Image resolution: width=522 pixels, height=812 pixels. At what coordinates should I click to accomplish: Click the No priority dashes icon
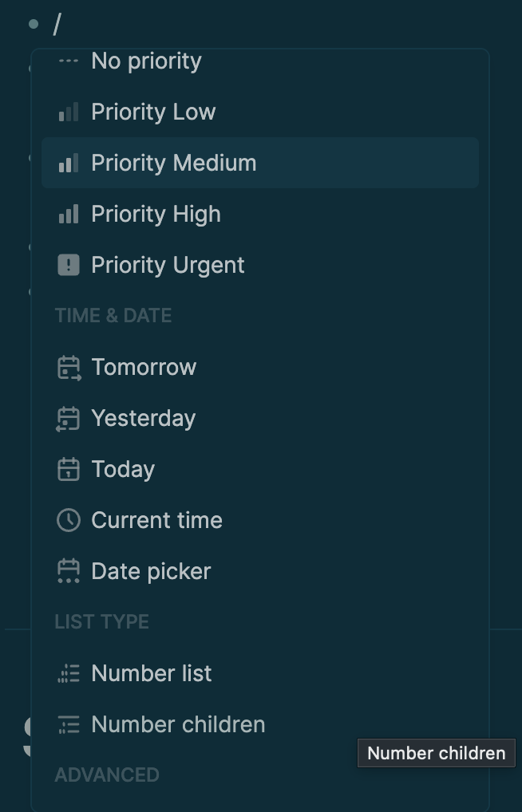(x=69, y=61)
